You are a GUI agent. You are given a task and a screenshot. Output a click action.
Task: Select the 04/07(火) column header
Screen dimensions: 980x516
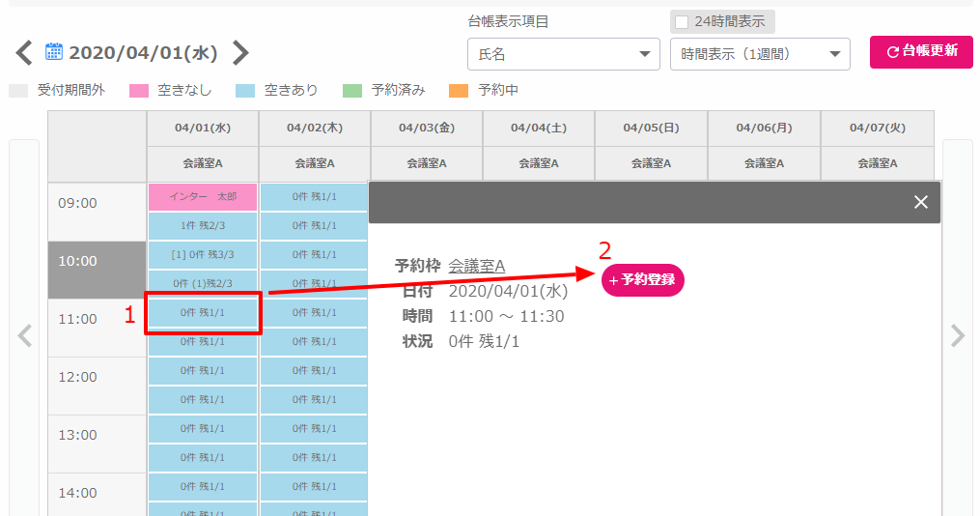click(877, 128)
